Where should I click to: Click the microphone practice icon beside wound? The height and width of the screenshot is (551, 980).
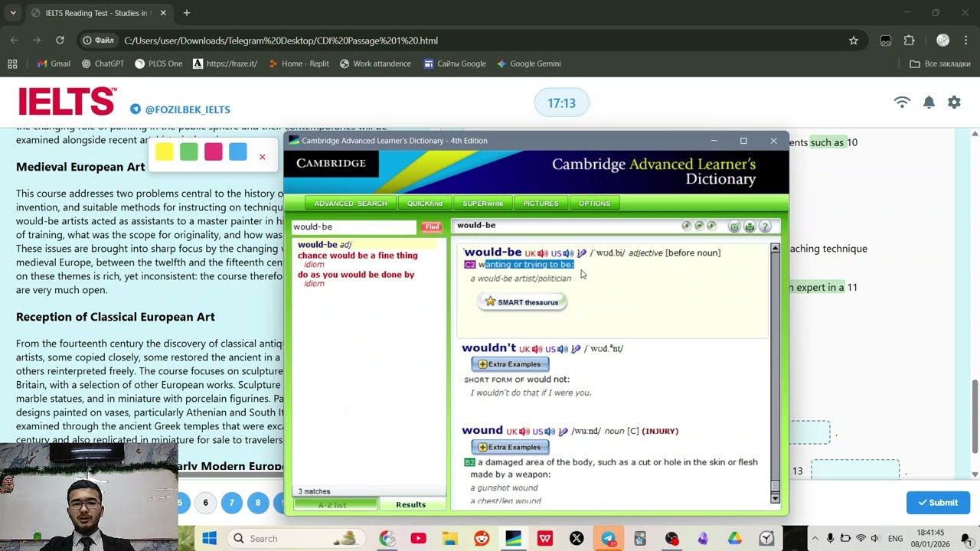click(563, 432)
